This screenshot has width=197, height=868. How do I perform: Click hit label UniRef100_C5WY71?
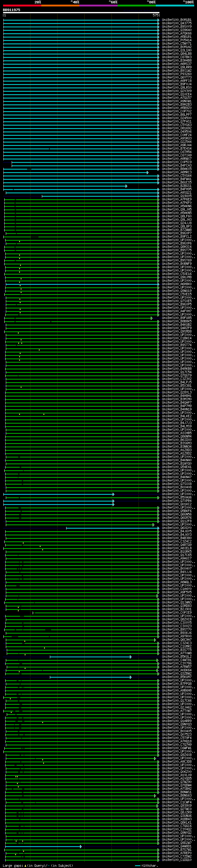coord(177,44)
